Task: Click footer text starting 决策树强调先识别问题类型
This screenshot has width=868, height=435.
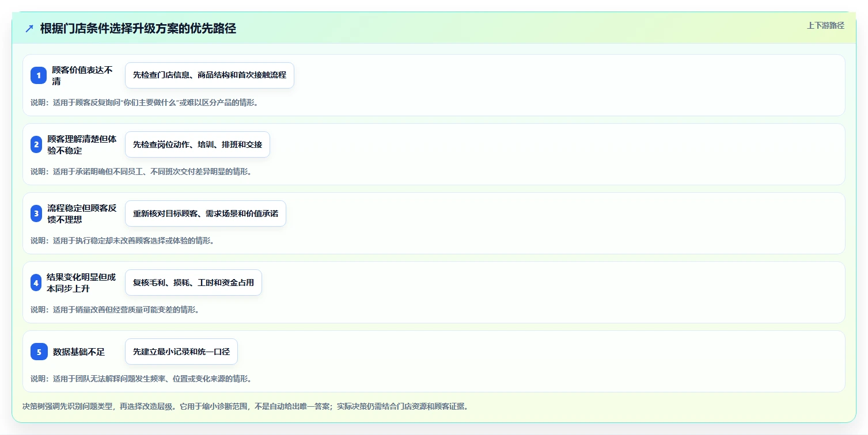Action: [x=245, y=406]
